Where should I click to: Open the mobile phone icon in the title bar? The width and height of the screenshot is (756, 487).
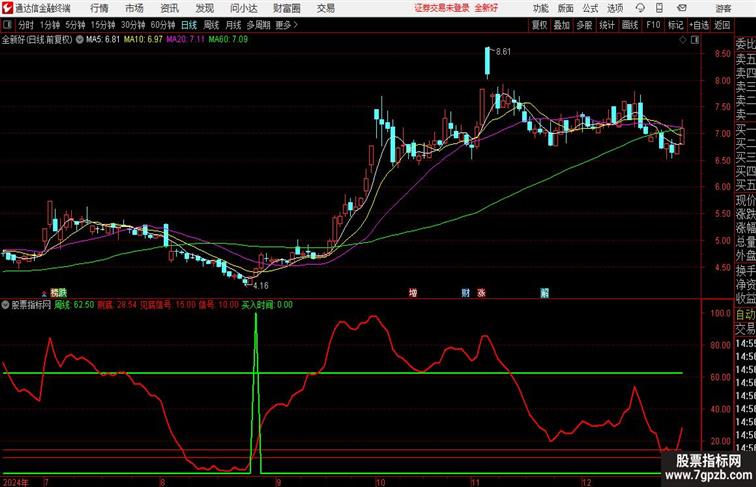[659, 8]
